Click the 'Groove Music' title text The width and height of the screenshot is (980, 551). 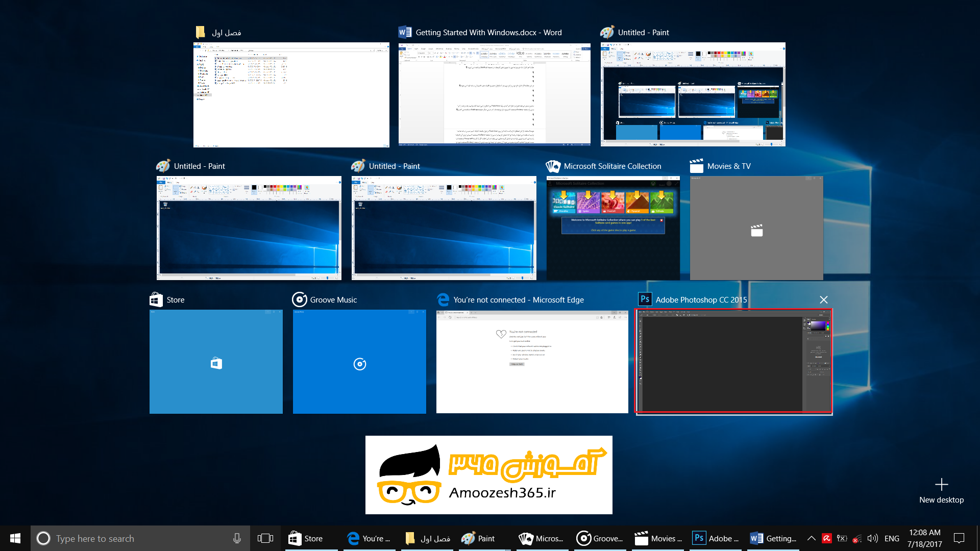pos(333,300)
